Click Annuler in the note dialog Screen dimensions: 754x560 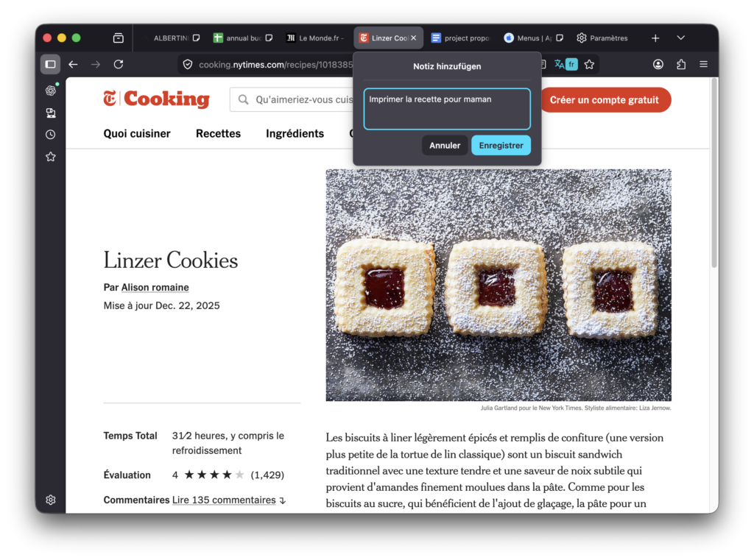(445, 145)
